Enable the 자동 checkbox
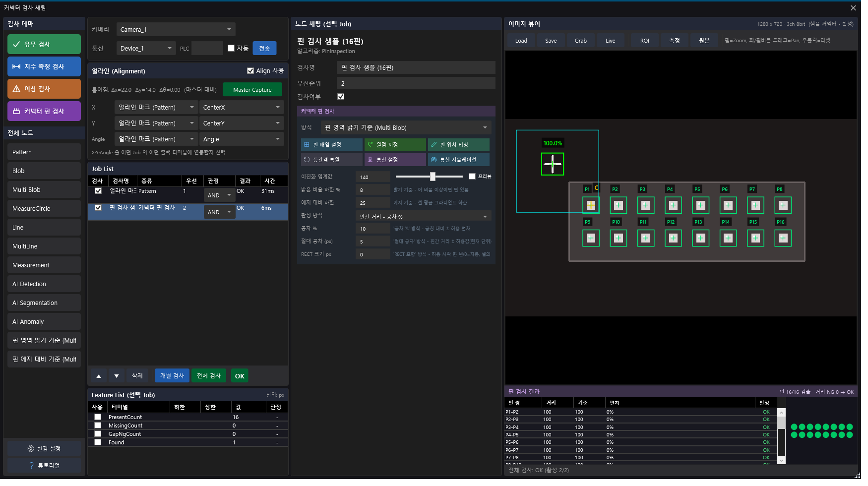The image size is (868, 486). 231,48
